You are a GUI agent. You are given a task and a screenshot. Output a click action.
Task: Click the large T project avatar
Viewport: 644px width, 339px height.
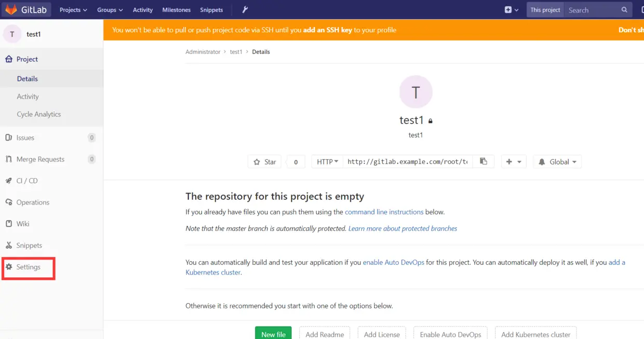415,92
